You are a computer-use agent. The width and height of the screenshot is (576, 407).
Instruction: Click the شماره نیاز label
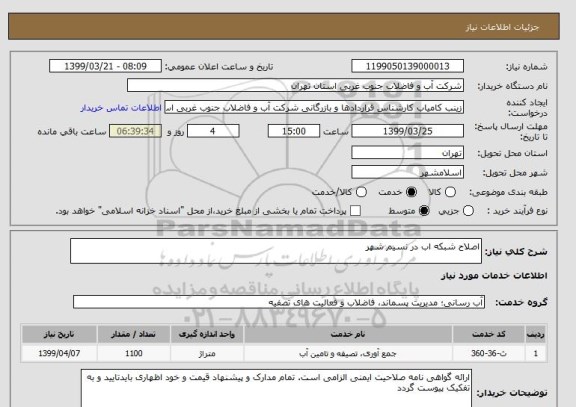pyautogui.click(x=527, y=67)
